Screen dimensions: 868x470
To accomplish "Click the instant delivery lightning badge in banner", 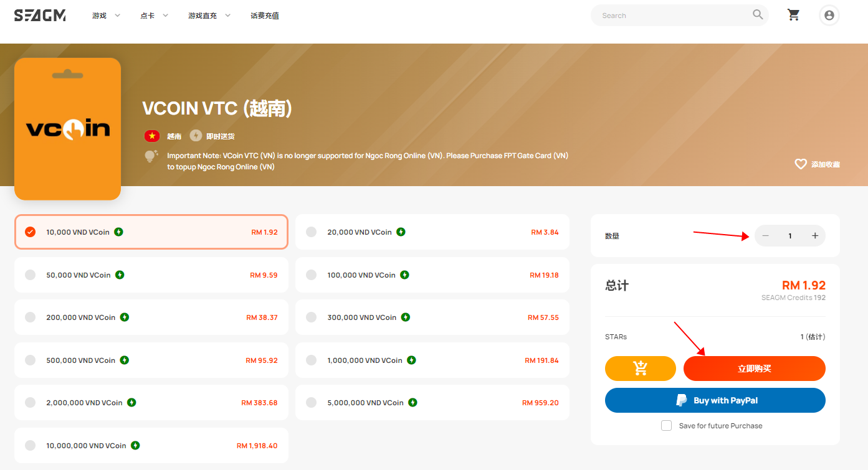I will click(196, 136).
